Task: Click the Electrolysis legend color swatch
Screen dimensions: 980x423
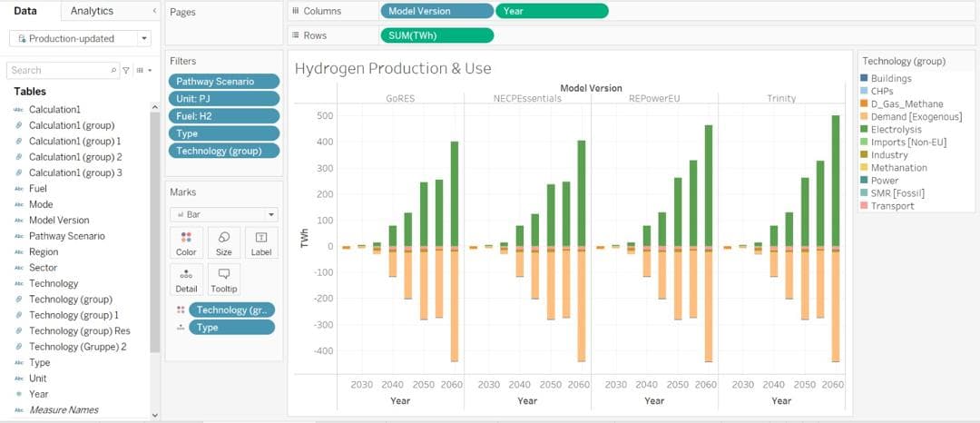Action: click(x=864, y=129)
